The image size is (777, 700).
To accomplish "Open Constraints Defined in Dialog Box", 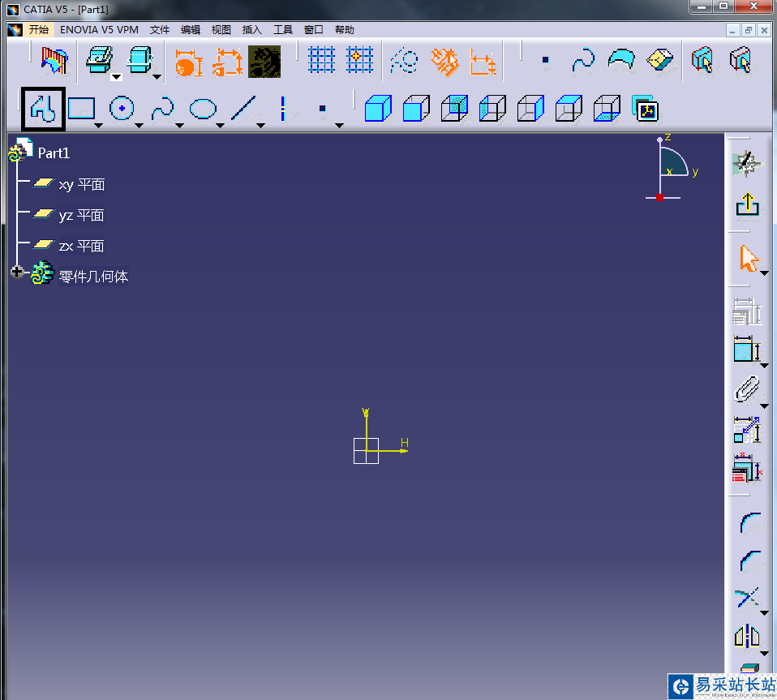I will [x=747, y=311].
